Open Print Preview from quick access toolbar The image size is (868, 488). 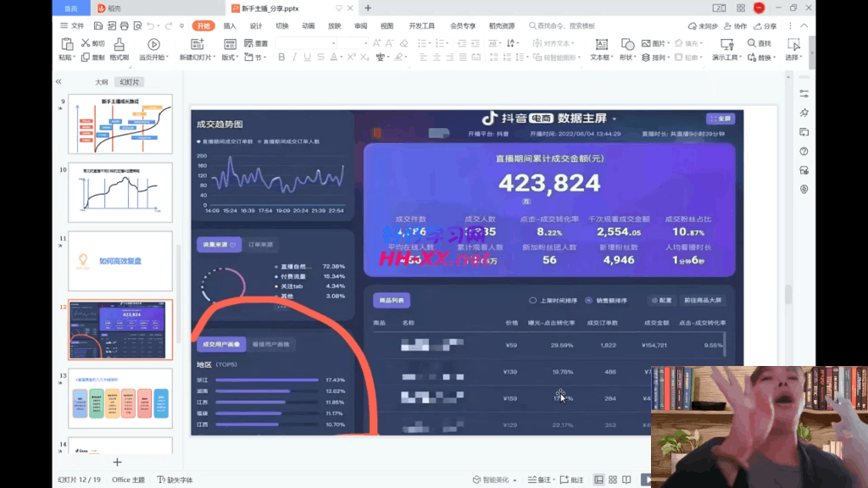tap(137, 26)
